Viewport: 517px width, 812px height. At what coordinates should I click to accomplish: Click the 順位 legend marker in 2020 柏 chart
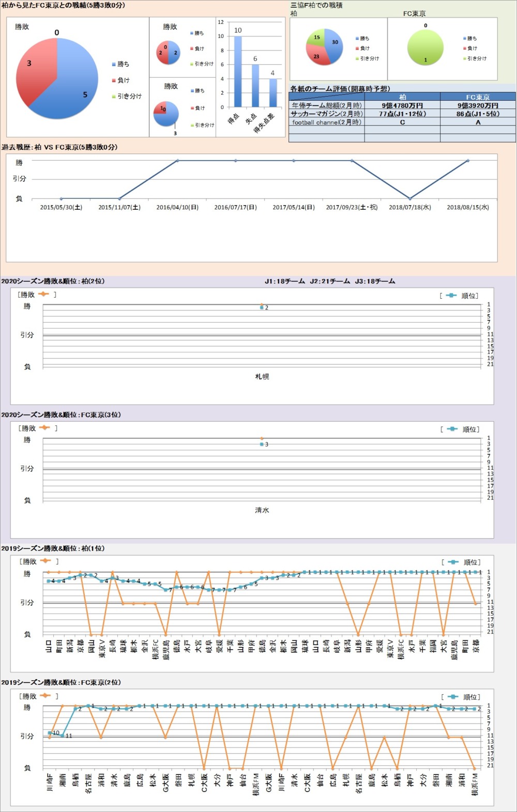(x=451, y=296)
